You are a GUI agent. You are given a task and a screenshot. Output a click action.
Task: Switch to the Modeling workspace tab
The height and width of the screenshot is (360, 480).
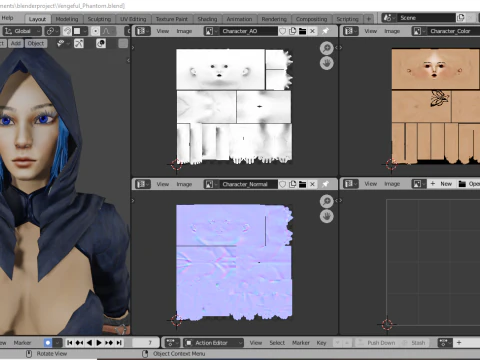pos(67,19)
